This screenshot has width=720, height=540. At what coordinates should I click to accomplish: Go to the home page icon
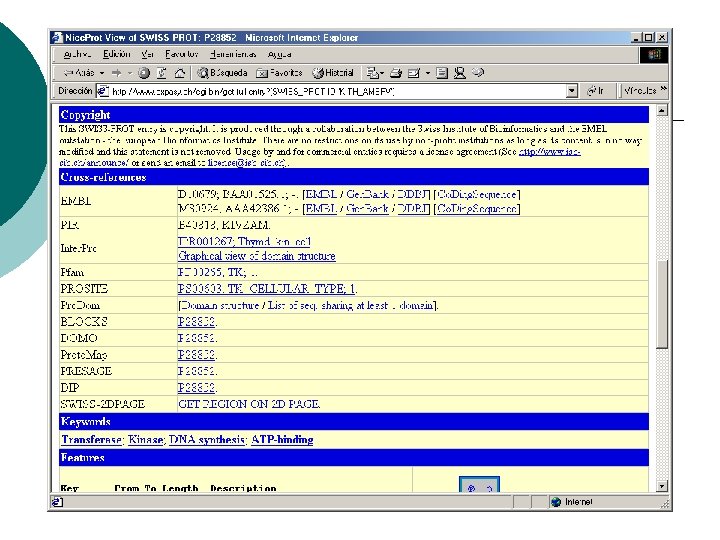point(180,73)
